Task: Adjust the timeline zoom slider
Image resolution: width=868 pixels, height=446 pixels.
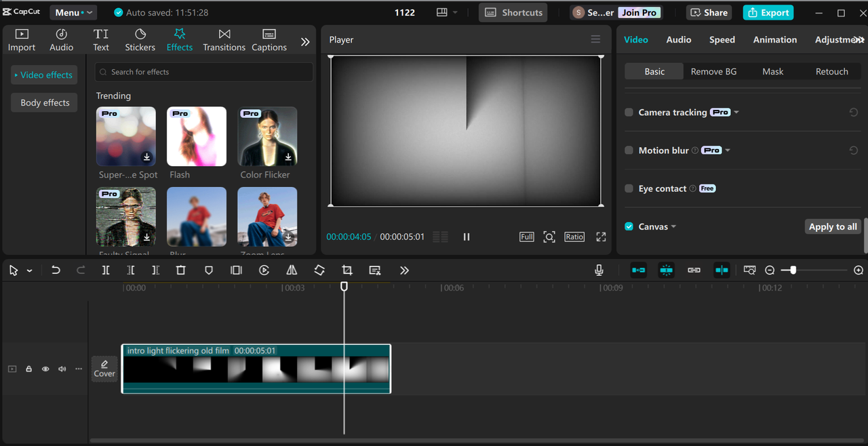Action: (x=793, y=270)
